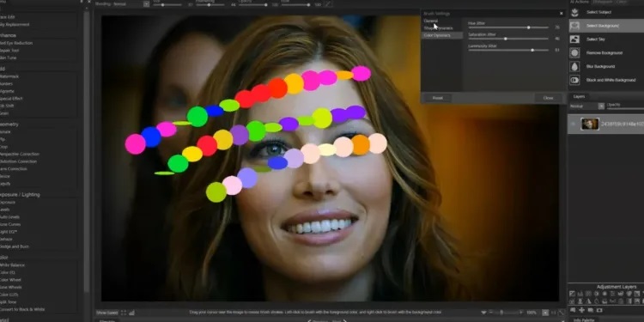The image size is (644, 322).
Task: Open the Dehaze tool
Action: (x=6, y=239)
